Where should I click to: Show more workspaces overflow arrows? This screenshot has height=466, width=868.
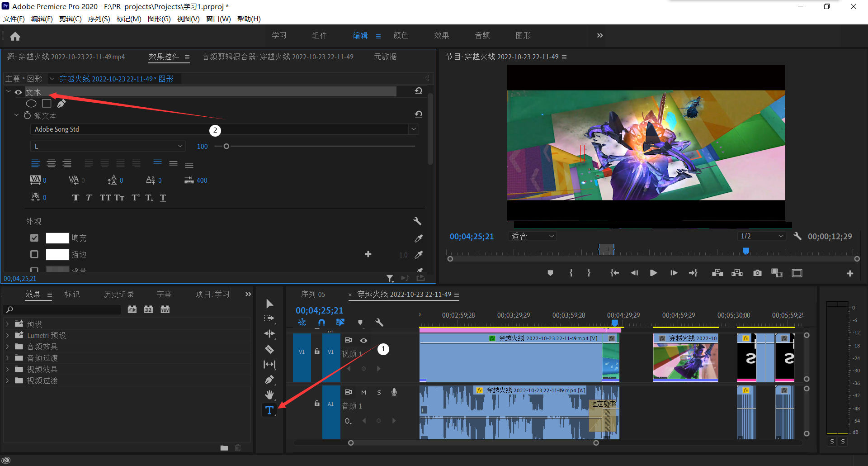[x=600, y=35]
